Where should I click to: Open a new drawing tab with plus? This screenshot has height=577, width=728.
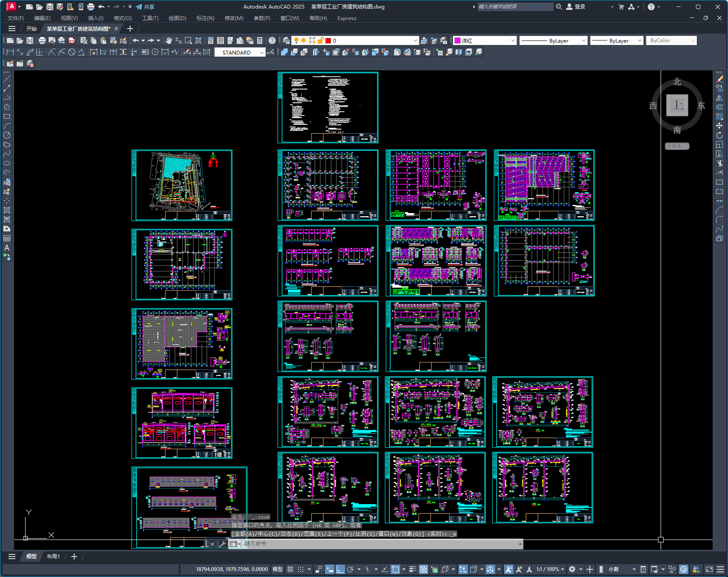[130, 29]
